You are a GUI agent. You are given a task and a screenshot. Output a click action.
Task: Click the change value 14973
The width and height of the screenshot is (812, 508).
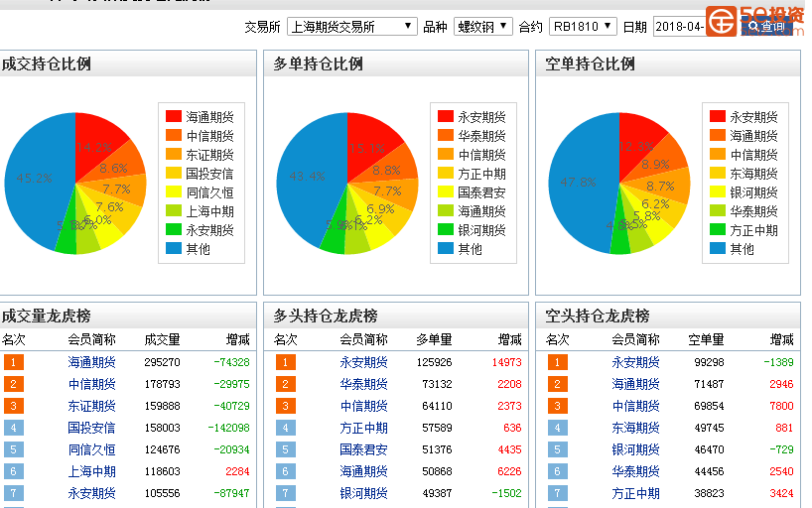click(x=506, y=362)
